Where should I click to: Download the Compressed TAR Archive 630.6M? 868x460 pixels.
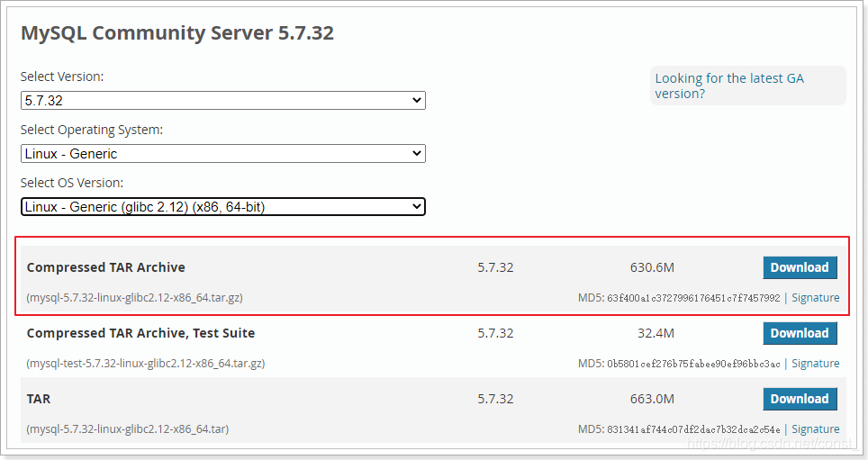tap(800, 267)
